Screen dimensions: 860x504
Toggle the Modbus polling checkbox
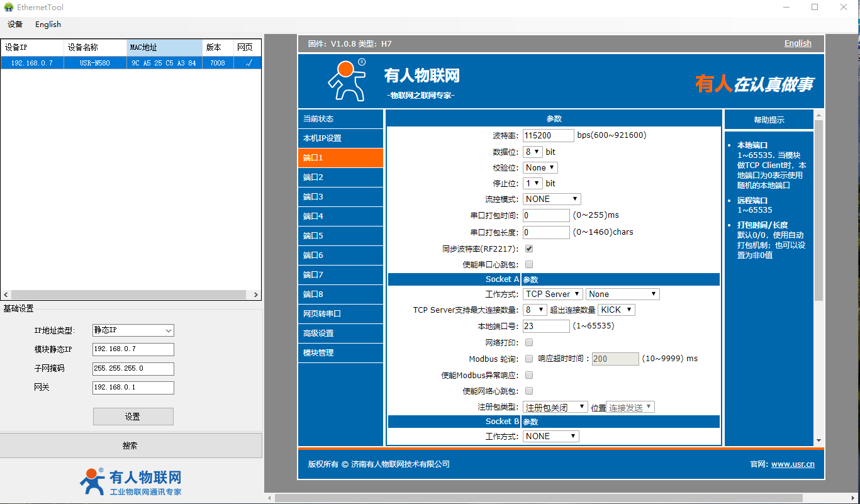click(x=529, y=359)
